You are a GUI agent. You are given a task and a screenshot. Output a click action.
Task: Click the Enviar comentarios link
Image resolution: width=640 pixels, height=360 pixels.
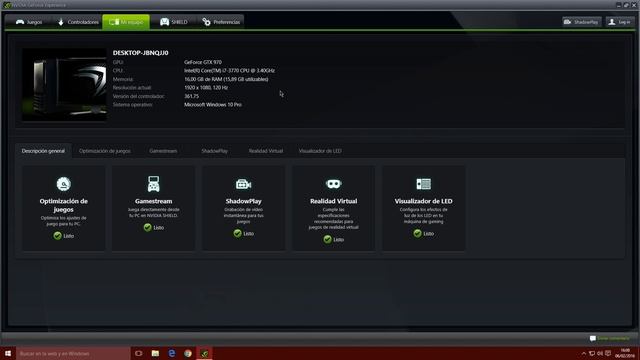tap(613, 338)
